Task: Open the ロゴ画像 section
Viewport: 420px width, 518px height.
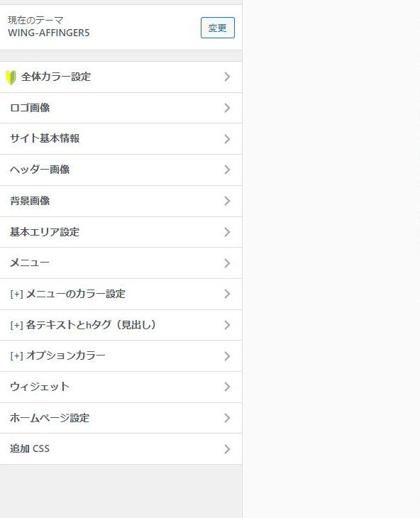Action: point(121,108)
